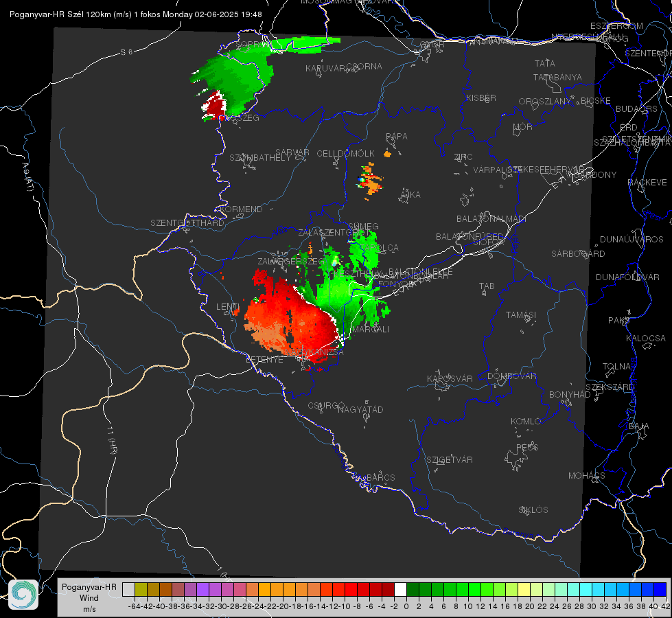Click the deep blue swatch between 40 and 42

click(x=660, y=590)
